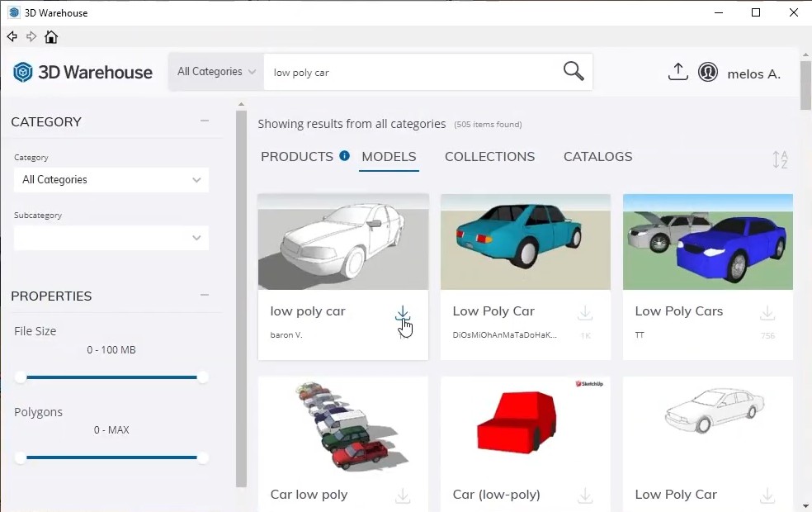Click the sidebar filter panel scrollbar

pos(241,299)
